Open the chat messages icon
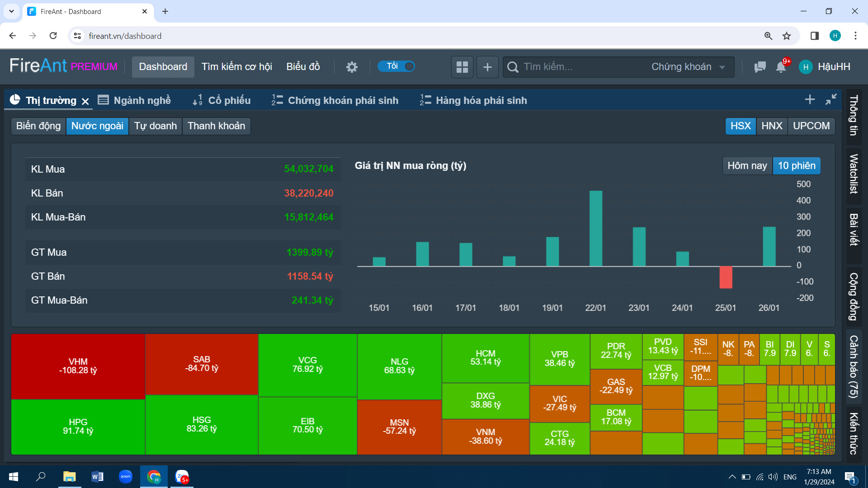Image resolution: width=868 pixels, height=488 pixels. [760, 67]
